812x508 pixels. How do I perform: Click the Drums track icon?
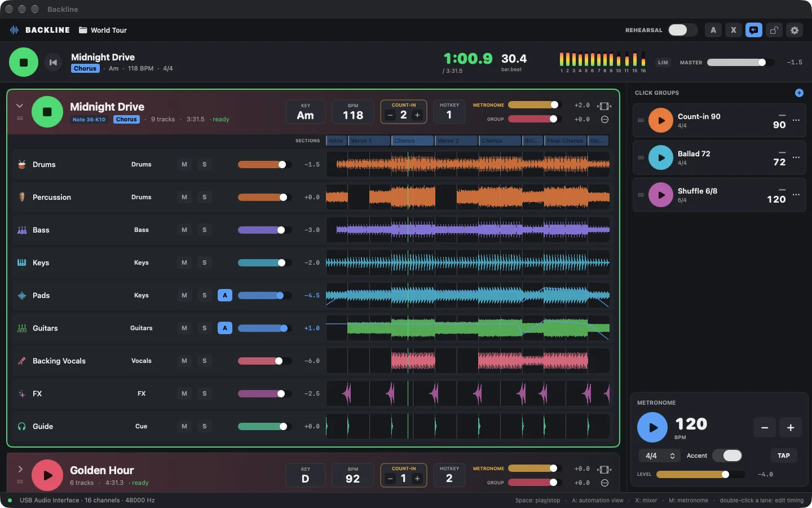22,165
